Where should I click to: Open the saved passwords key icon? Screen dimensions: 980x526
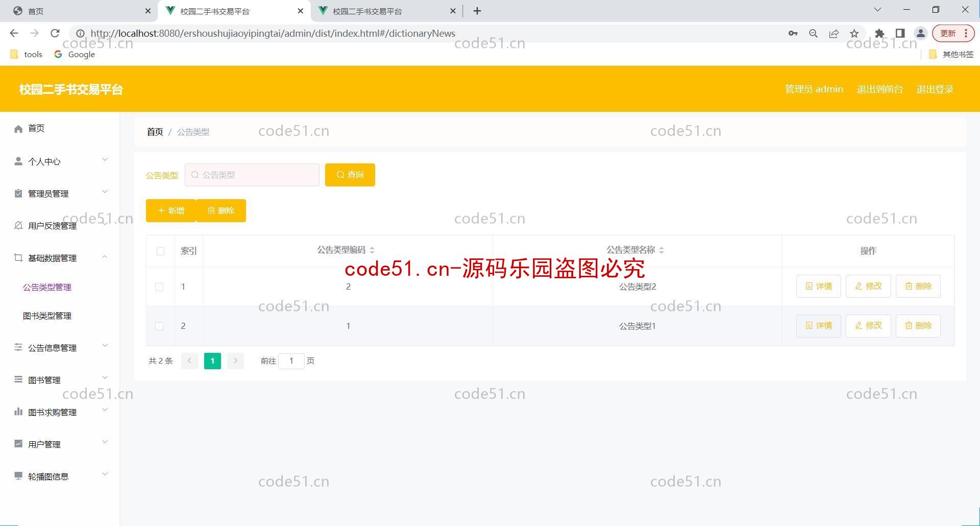pos(793,33)
